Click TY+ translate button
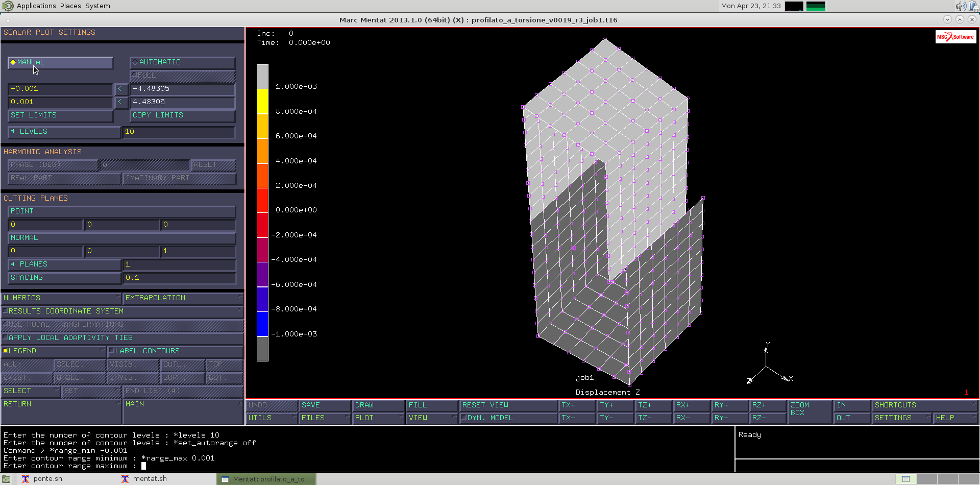The width and height of the screenshot is (980, 485). click(x=615, y=405)
